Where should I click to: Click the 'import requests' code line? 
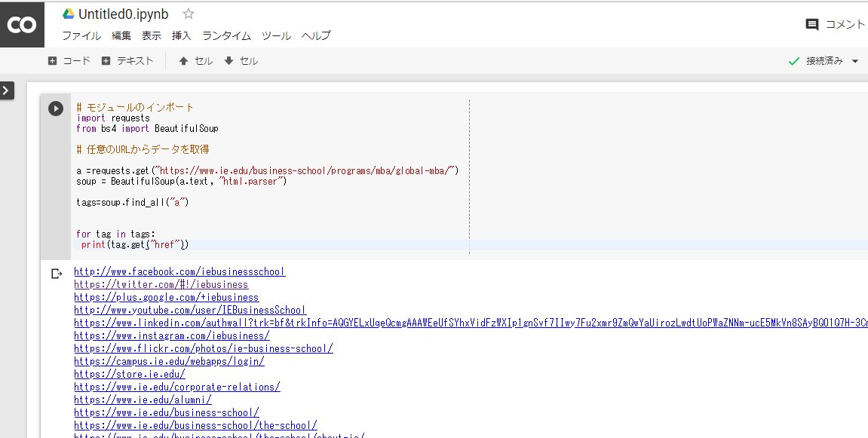click(113, 118)
